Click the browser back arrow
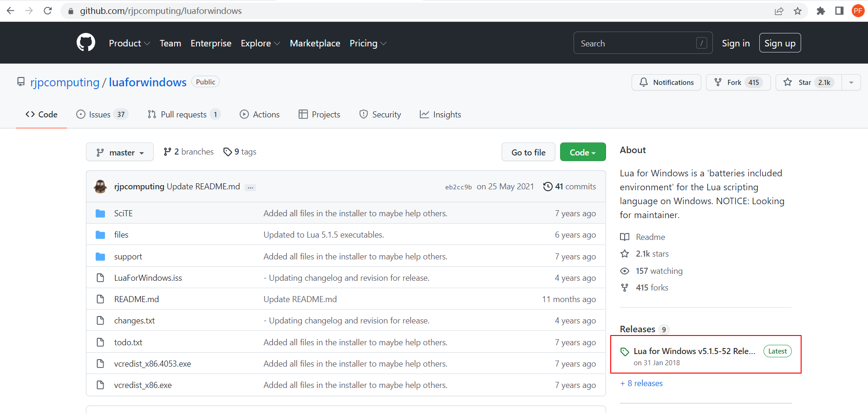 (11, 11)
